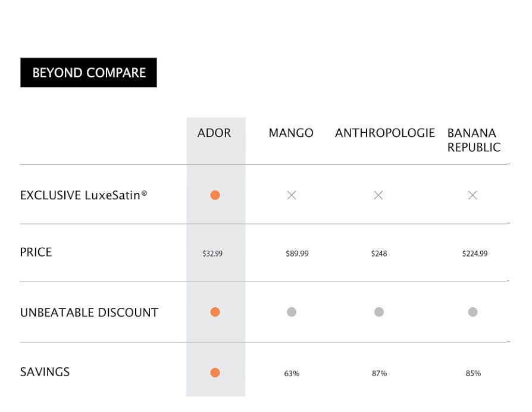Click ADOR's orange Unbeatable Discount dot
The height and width of the screenshot is (412, 532).
[215, 312]
